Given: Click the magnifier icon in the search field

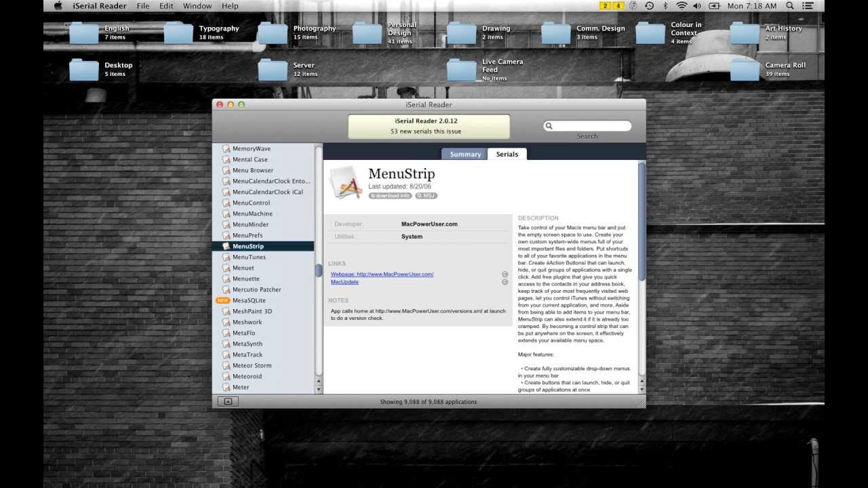Looking at the screenshot, I should pos(549,126).
